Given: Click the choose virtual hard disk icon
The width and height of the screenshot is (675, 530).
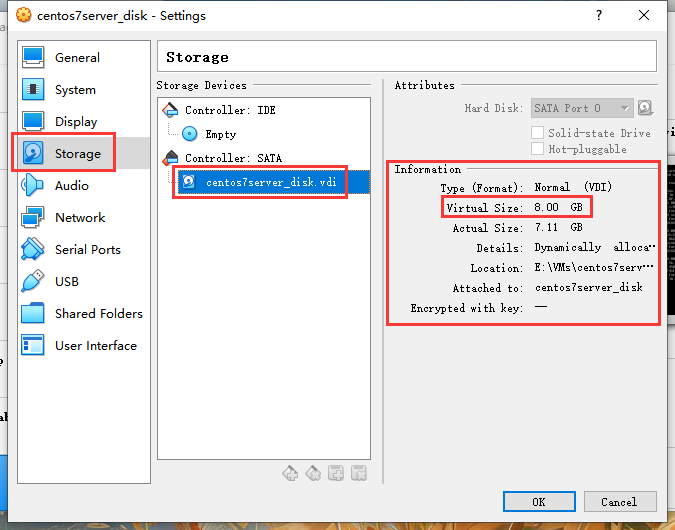Looking at the screenshot, I should [645, 108].
